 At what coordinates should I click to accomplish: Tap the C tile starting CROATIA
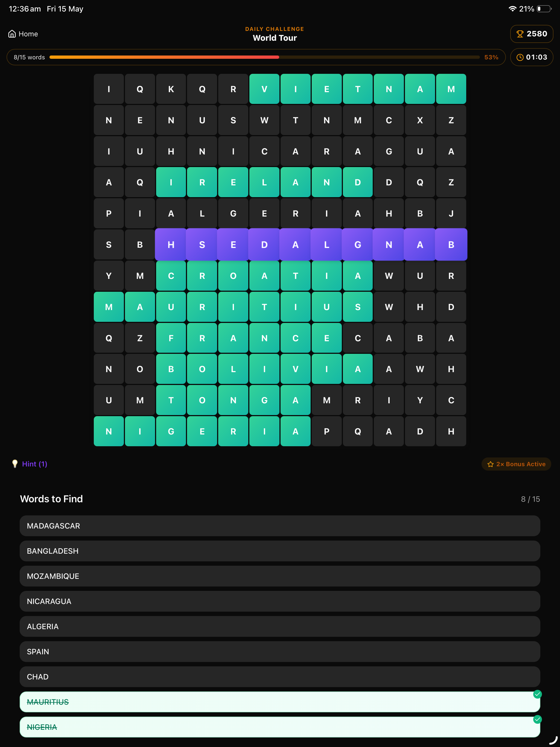coord(171,276)
